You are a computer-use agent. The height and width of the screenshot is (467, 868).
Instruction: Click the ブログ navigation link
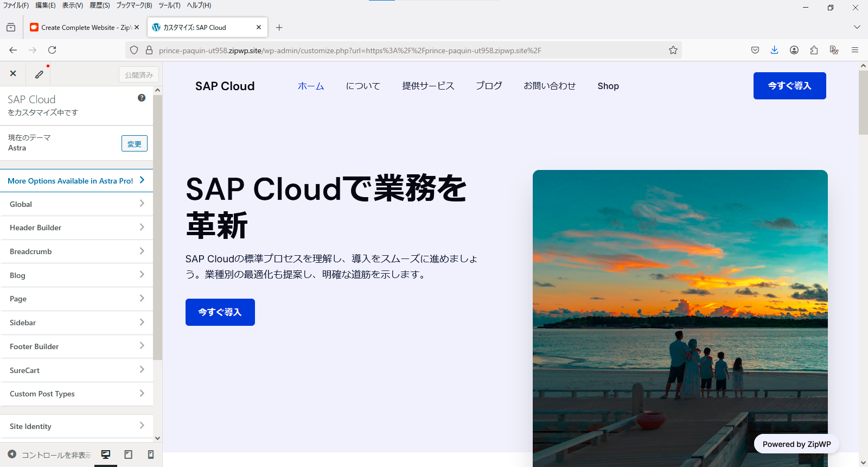[x=489, y=86]
